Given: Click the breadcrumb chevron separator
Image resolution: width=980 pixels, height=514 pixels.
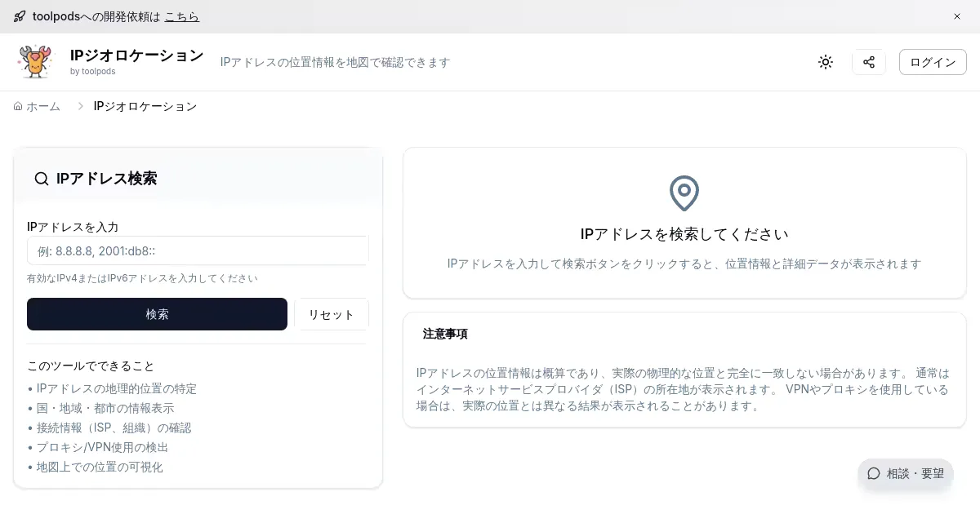Looking at the screenshot, I should 81,106.
